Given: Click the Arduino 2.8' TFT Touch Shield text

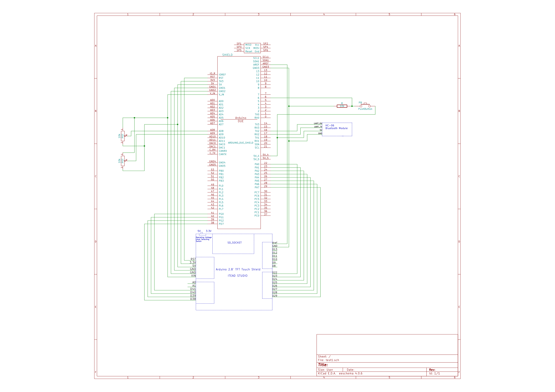Looking at the screenshot, I should (x=238, y=270).
